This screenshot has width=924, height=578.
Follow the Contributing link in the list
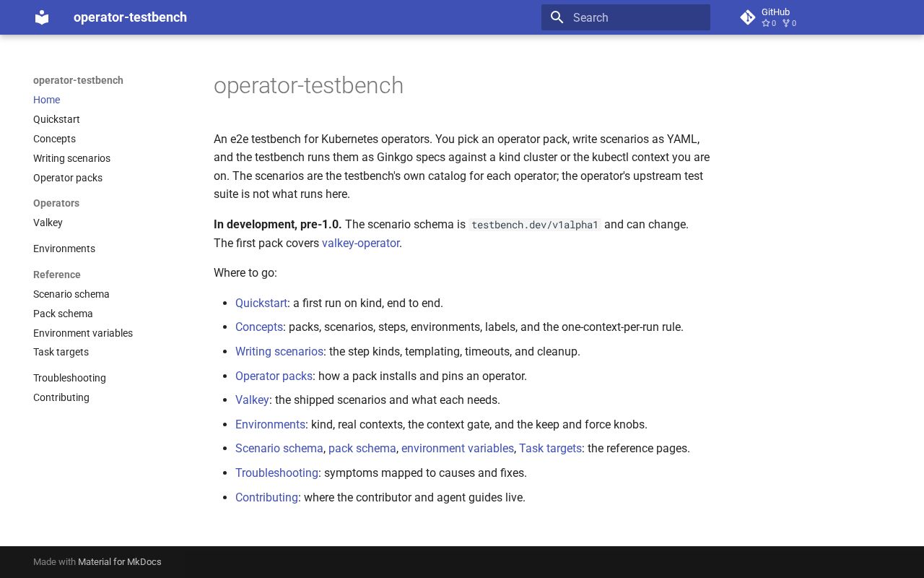(x=266, y=497)
